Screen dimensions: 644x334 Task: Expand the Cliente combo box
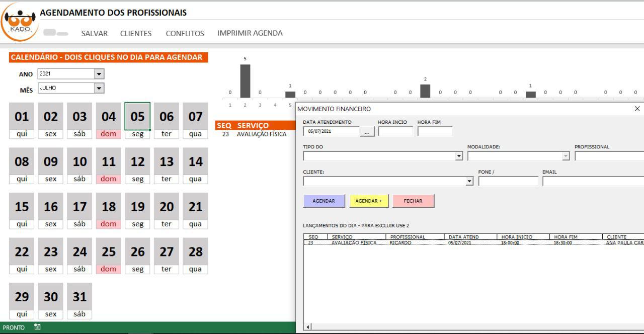tap(470, 181)
